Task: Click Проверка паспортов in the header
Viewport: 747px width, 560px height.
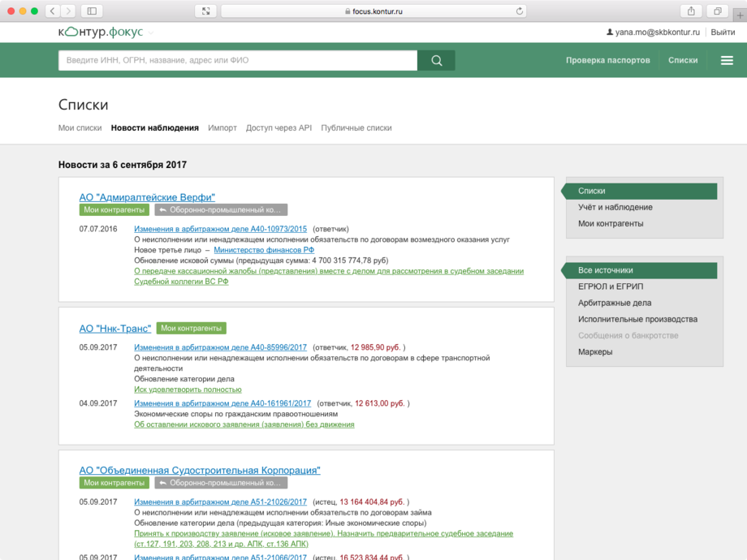Action: 607,60
